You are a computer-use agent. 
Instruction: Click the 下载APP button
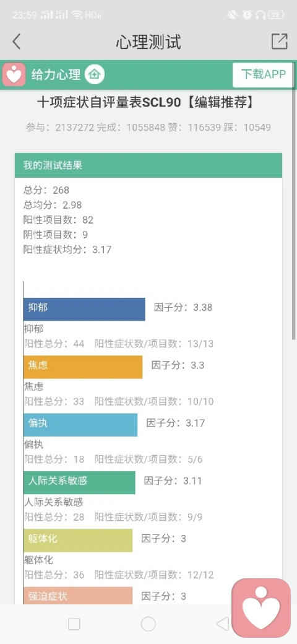(x=263, y=75)
